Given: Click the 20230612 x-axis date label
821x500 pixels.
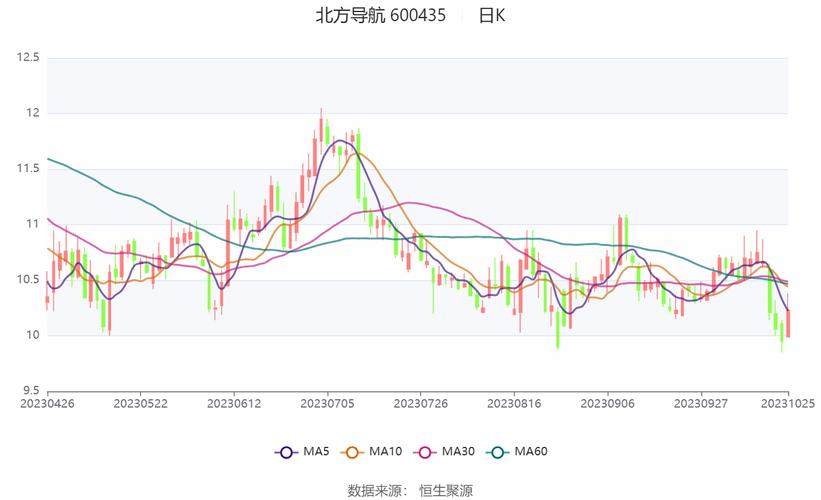Looking at the screenshot, I should click(x=234, y=404).
